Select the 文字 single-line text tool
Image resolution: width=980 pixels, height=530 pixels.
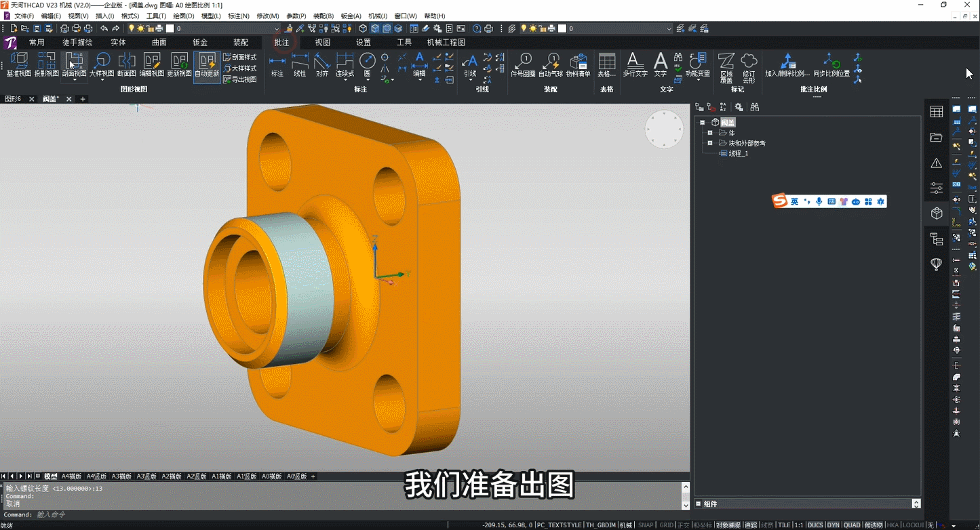click(661, 65)
